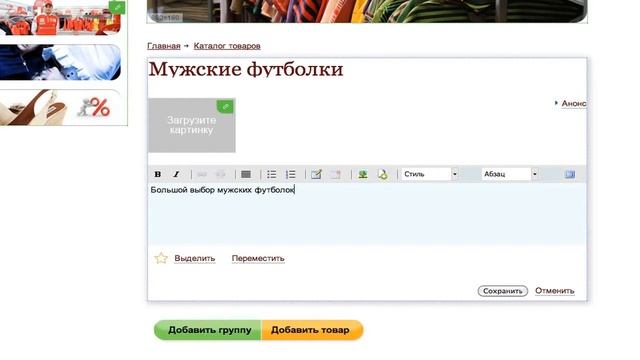This screenshot has height=360, width=640.
Task: Toggle bold formatting in the editor
Action: (158, 174)
